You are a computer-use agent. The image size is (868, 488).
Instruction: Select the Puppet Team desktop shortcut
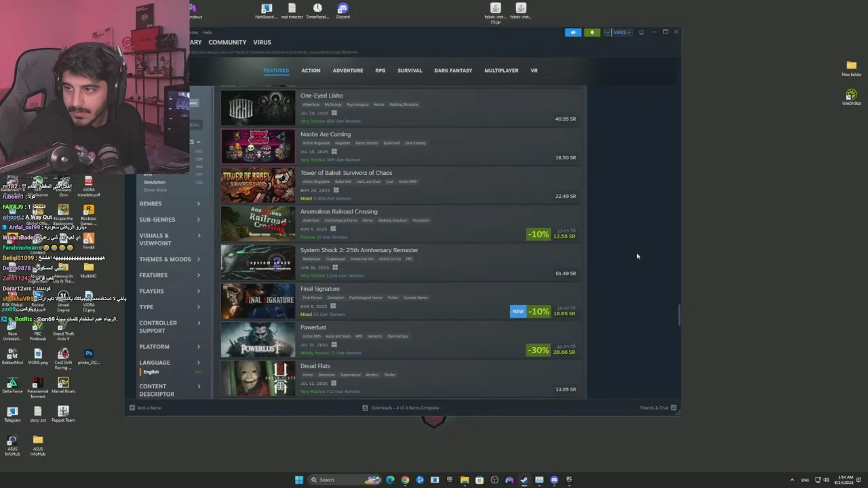[x=63, y=415]
